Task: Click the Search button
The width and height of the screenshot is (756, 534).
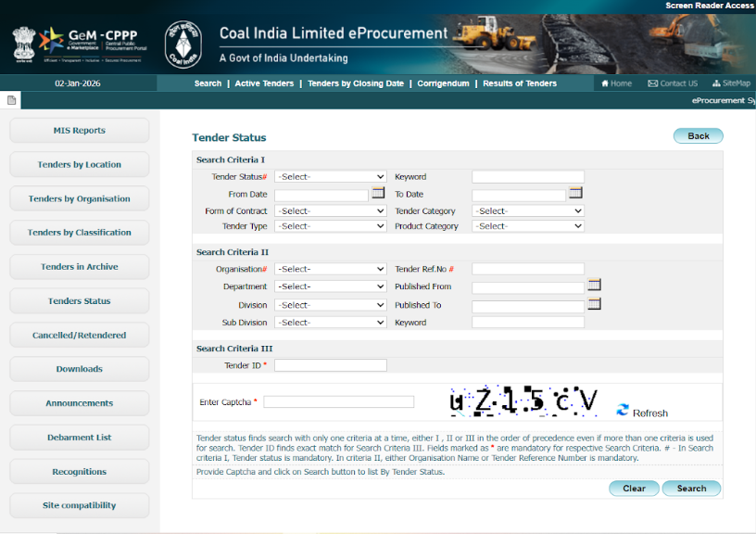Action: coord(690,489)
